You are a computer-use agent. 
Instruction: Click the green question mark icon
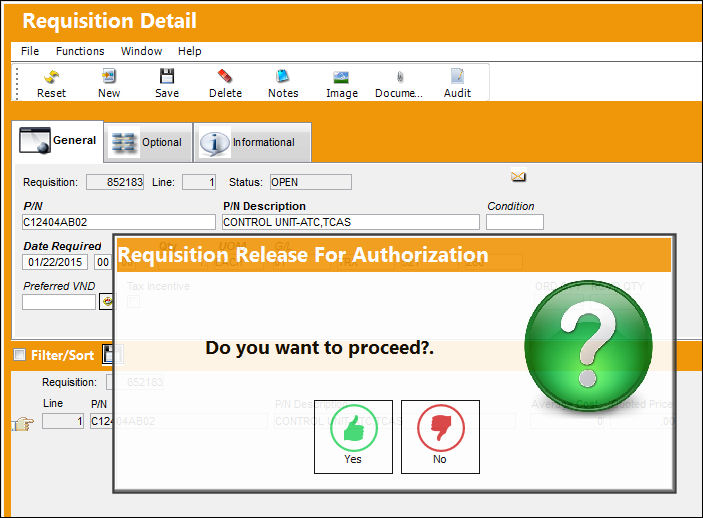click(588, 346)
